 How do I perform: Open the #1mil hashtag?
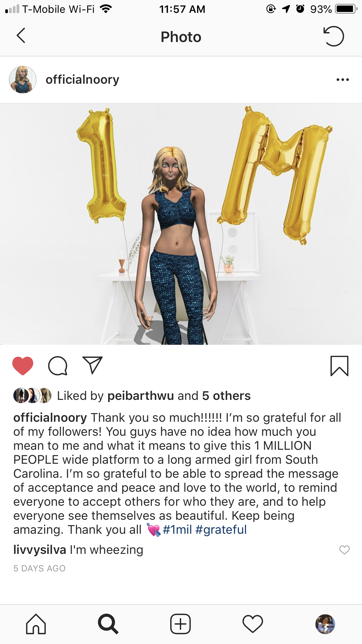point(177,530)
